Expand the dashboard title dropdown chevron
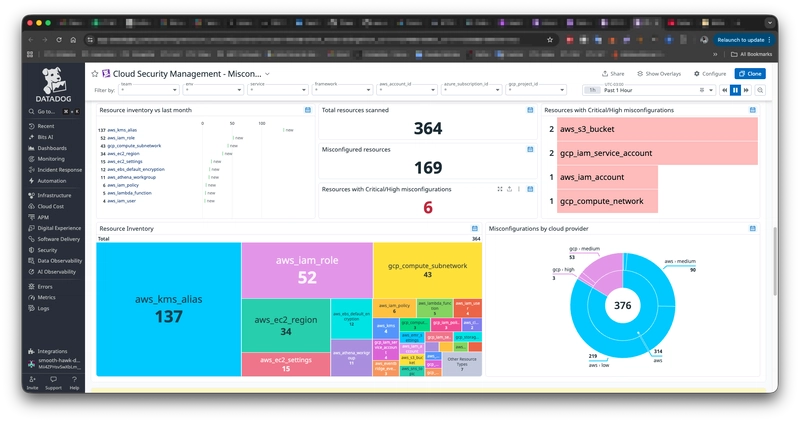 click(x=267, y=75)
